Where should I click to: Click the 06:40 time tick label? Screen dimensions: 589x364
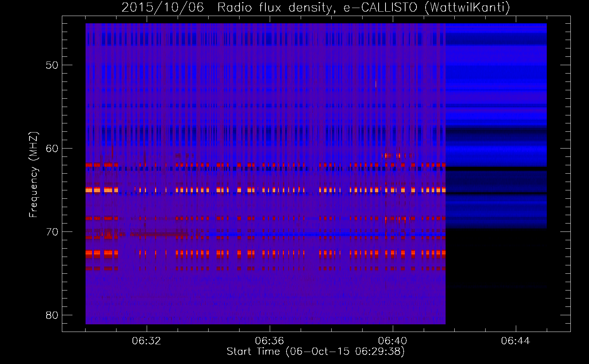click(392, 341)
